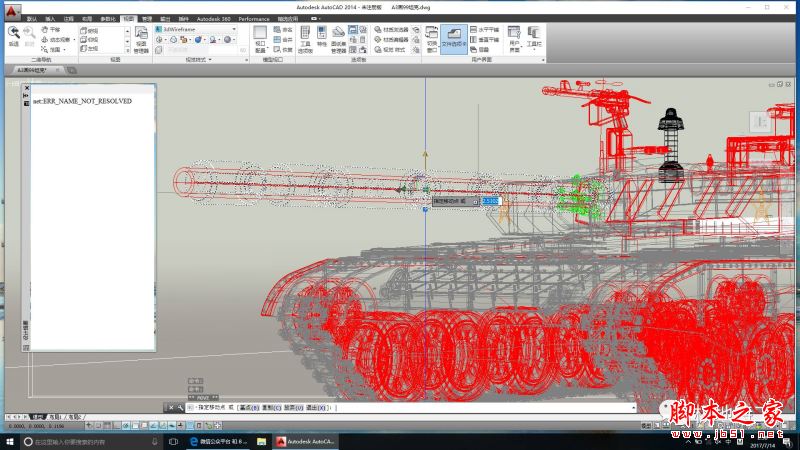Expand command line history arrow at right end
The height and width of the screenshot is (450, 800).
point(633,408)
